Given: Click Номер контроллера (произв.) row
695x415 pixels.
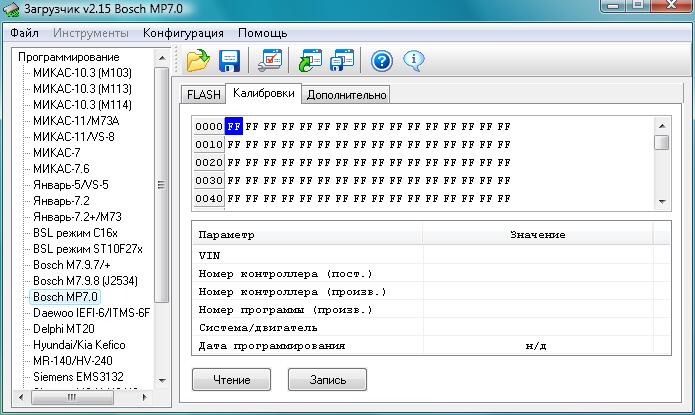Looking at the screenshot, I should point(431,292).
